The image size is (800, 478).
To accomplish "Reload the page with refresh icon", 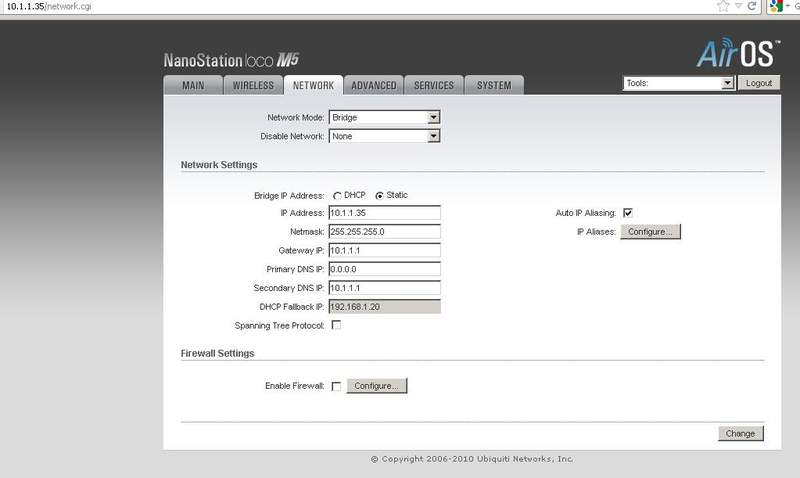I will point(752,6).
